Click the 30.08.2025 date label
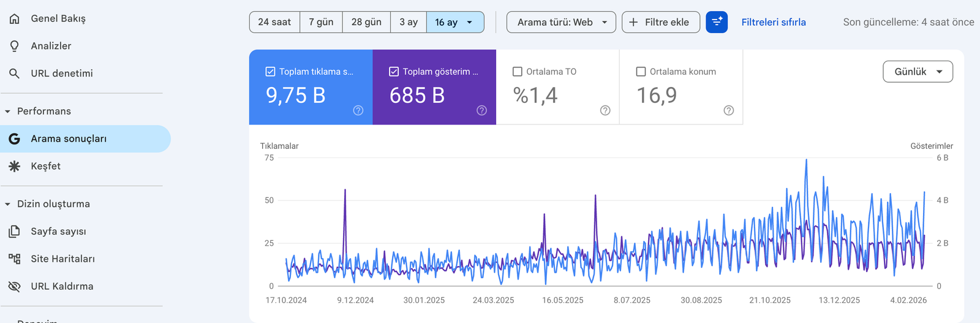Viewport: 980px width, 323px height. pyautogui.click(x=701, y=300)
